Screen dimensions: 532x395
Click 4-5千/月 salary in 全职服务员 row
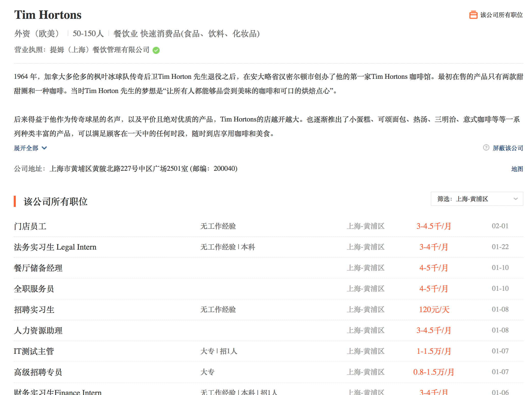coord(434,289)
